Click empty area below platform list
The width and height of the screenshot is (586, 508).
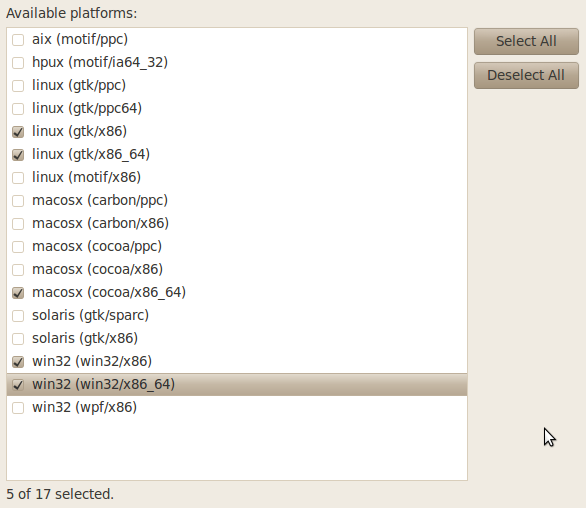[x=237, y=449]
